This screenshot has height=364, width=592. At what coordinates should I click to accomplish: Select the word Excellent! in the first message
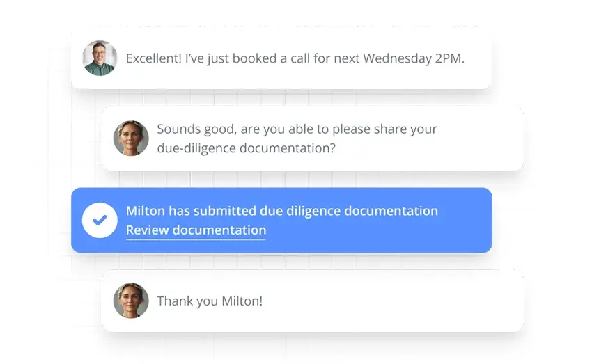pyautogui.click(x=154, y=58)
